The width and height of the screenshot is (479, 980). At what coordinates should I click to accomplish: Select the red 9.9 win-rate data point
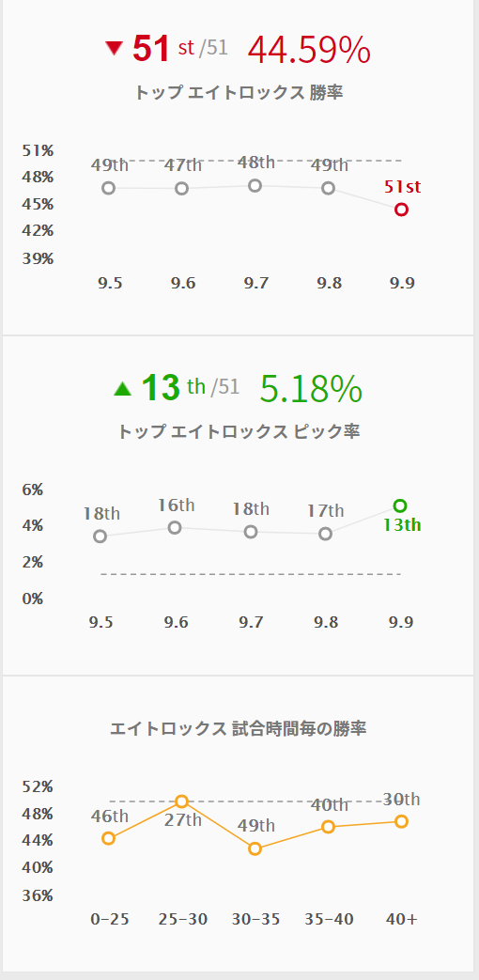[402, 210]
